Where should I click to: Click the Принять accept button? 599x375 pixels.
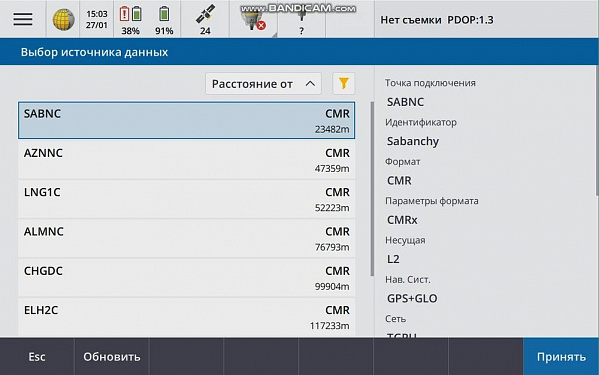pos(561,357)
